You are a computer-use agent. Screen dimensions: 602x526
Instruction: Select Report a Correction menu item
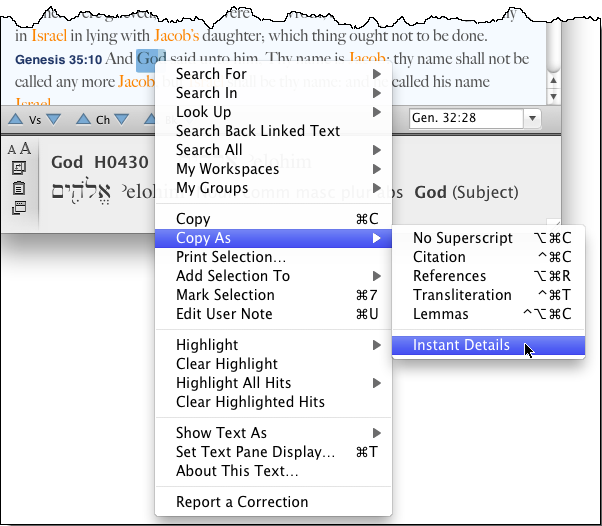(x=242, y=502)
